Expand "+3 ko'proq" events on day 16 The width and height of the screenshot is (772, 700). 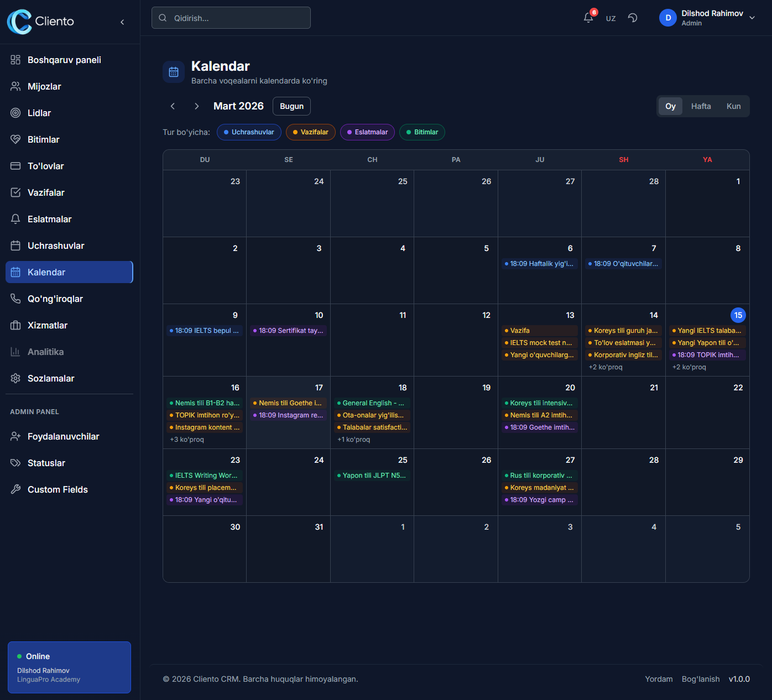click(187, 440)
